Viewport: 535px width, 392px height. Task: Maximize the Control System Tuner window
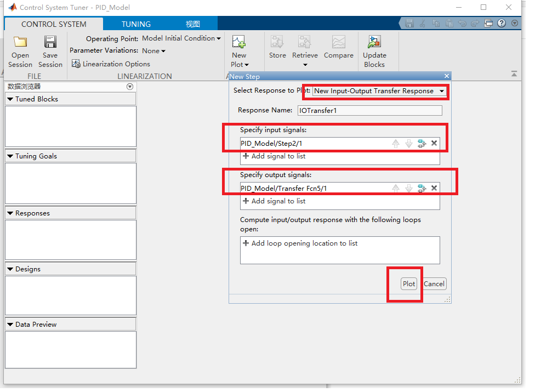coord(483,7)
